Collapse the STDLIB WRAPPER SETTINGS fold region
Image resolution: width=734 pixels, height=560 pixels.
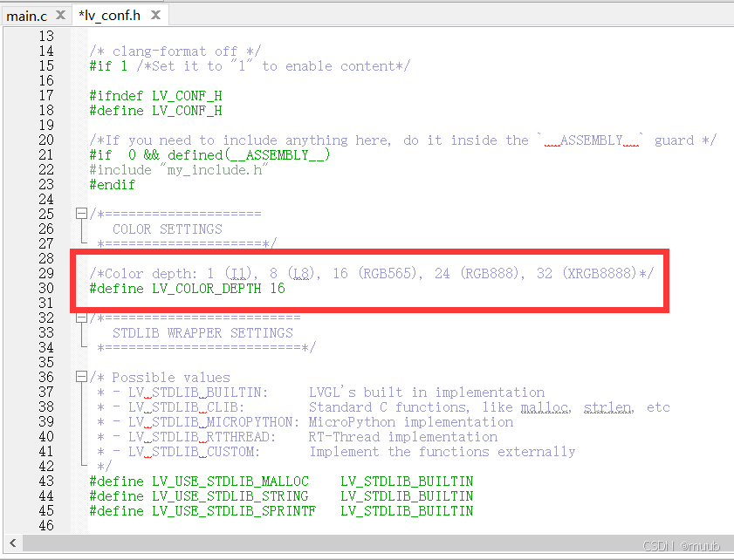click(79, 318)
